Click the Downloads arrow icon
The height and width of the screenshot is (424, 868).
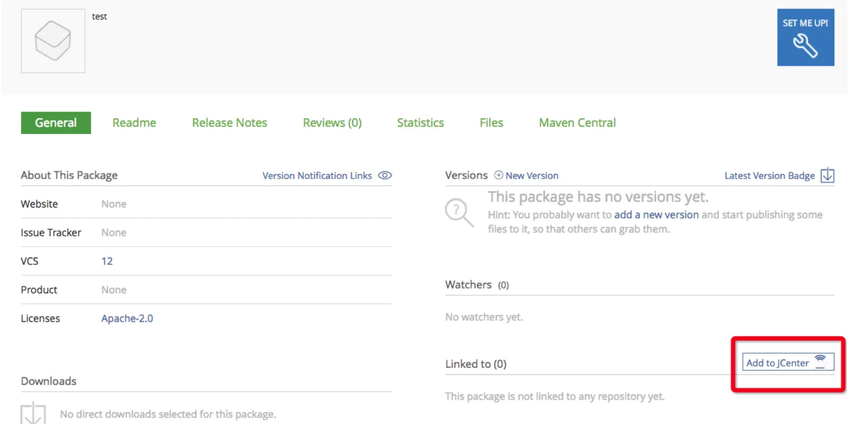point(33,413)
